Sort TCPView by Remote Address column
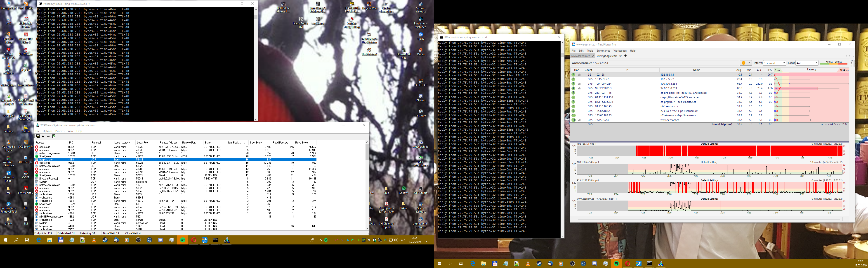Screen dimensions: 868x268 click(x=168, y=143)
